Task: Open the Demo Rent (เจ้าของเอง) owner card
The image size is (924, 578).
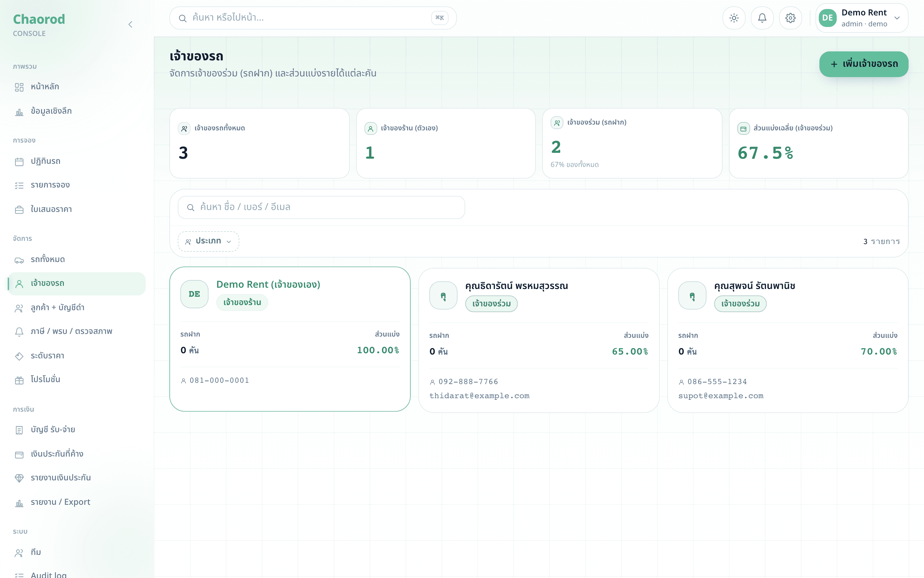Action: [290, 339]
